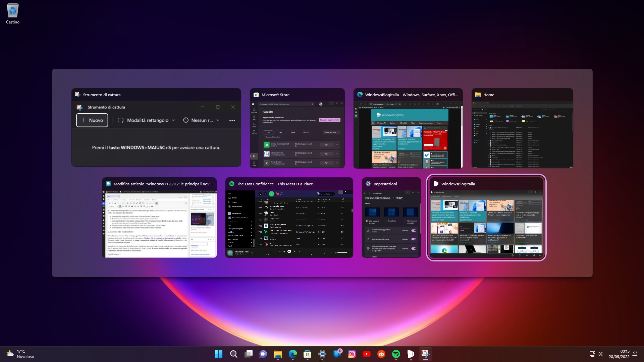Open the Start menu on the taskbar
Viewport: 644px width, 362px height.
(218, 354)
